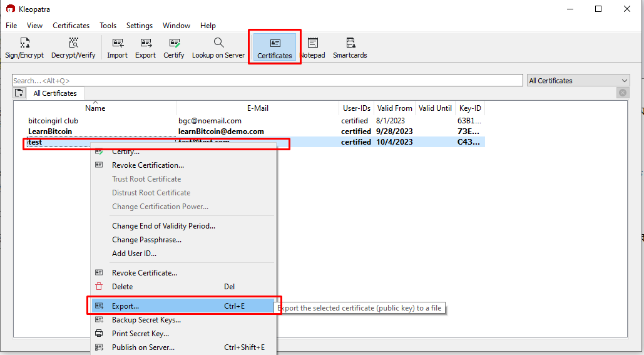The image size is (644, 355).
Task: Open Lookup on Server
Action: pyautogui.click(x=218, y=48)
